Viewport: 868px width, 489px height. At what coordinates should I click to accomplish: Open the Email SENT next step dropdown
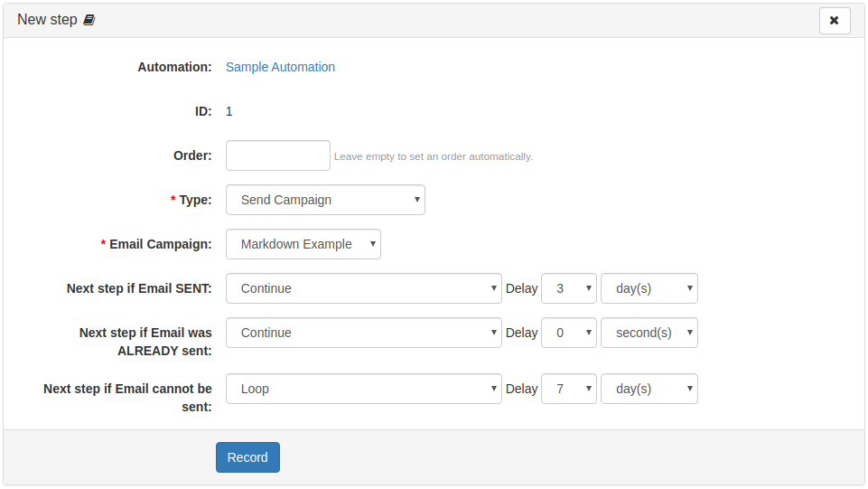pyautogui.click(x=364, y=288)
